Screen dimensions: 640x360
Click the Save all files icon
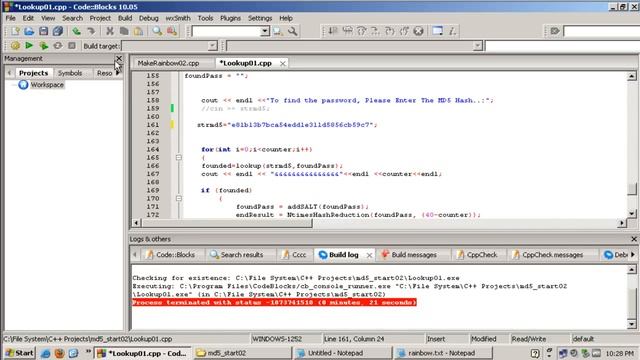pyautogui.click(x=58, y=31)
